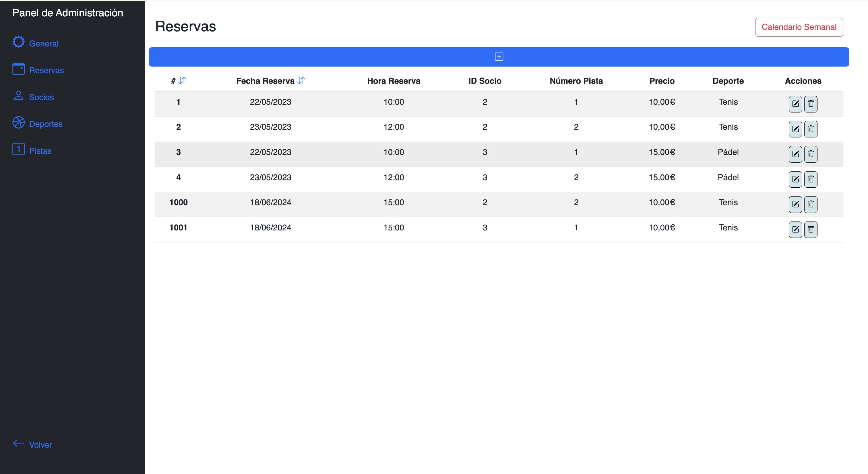Screen dimensions: 868x474
Task: Open the Calendario Semanal view
Action: (x=799, y=27)
